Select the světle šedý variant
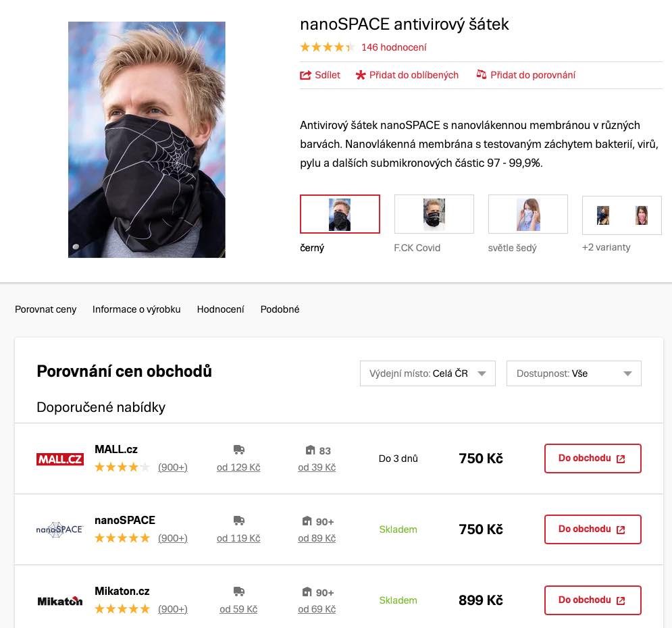672x628 pixels. 527,213
